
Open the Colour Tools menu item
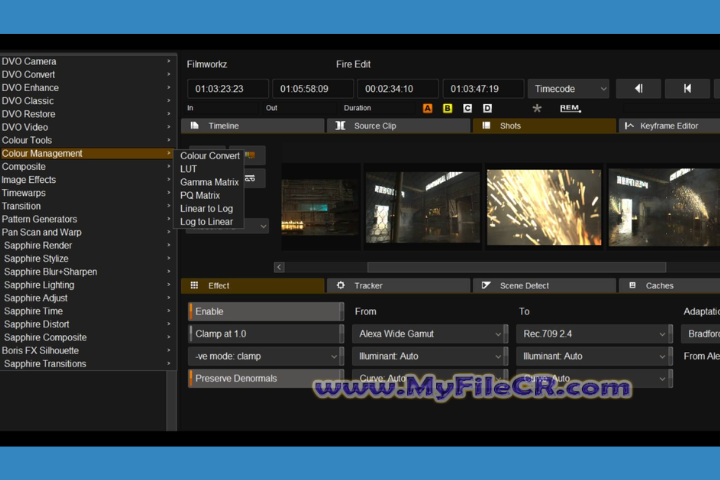coord(86,140)
